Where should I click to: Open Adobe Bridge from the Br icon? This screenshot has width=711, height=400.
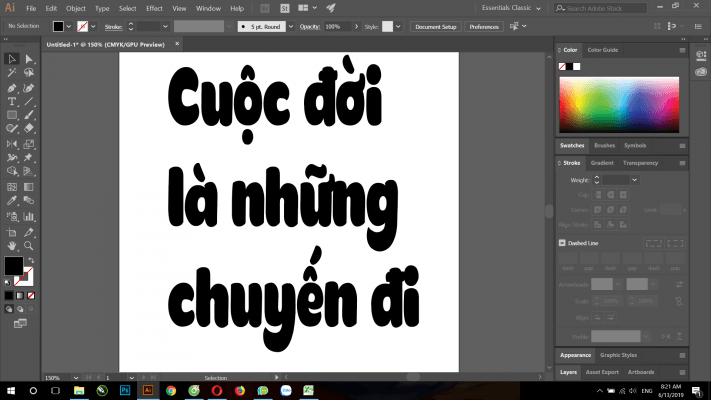264,8
